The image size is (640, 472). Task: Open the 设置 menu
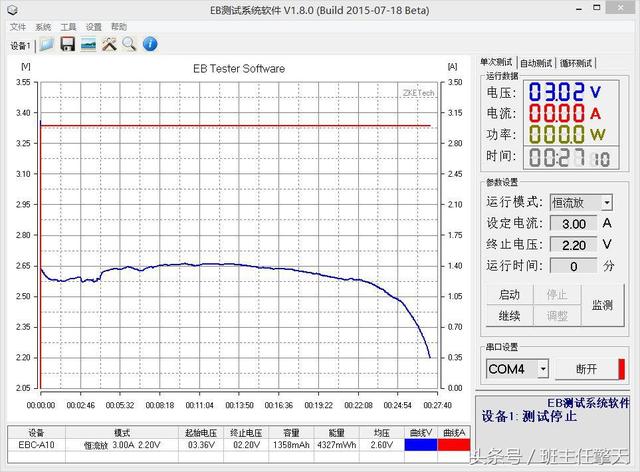(93, 27)
